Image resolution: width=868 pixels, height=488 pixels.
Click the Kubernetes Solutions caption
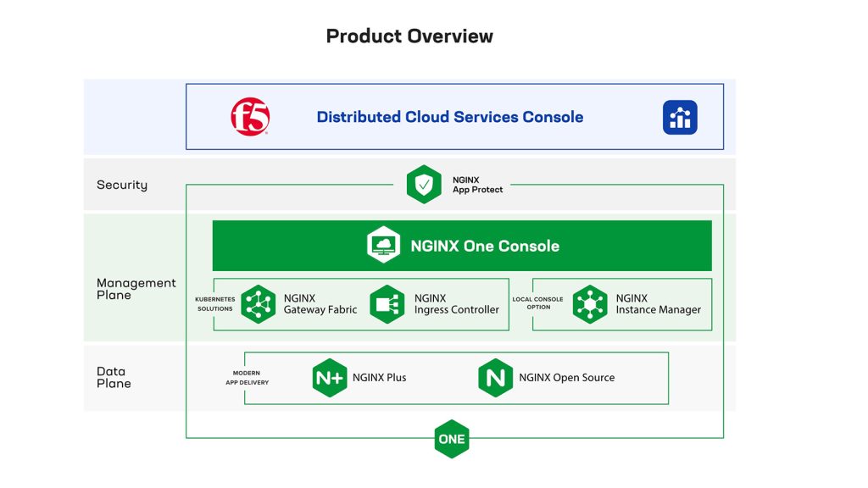coord(215,304)
